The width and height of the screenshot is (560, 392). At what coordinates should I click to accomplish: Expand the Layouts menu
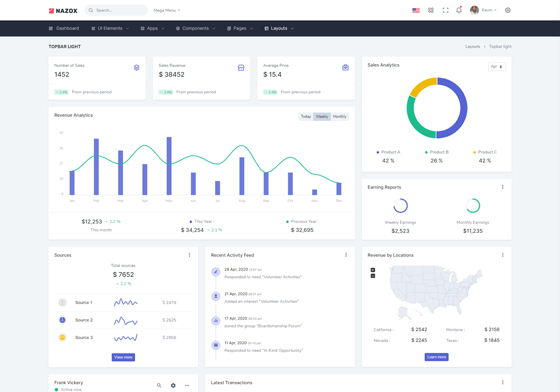279,28
